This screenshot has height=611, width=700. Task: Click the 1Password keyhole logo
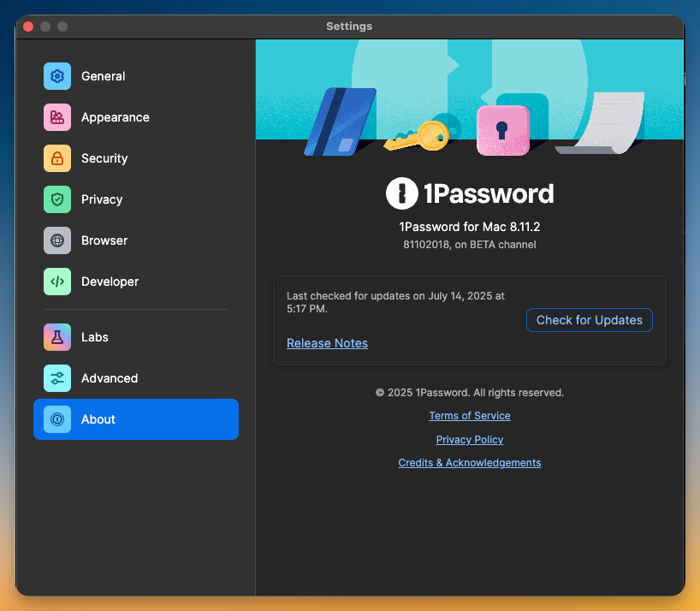401,194
